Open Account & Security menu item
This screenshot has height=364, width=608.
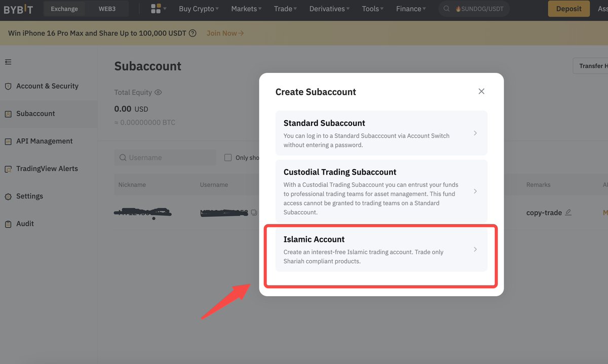coord(47,86)
